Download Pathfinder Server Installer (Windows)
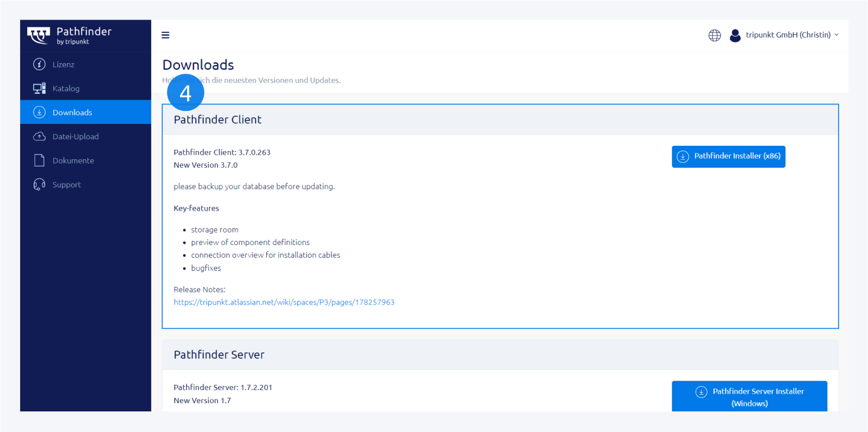Screen dimensions: 868x432 point(749,397)
